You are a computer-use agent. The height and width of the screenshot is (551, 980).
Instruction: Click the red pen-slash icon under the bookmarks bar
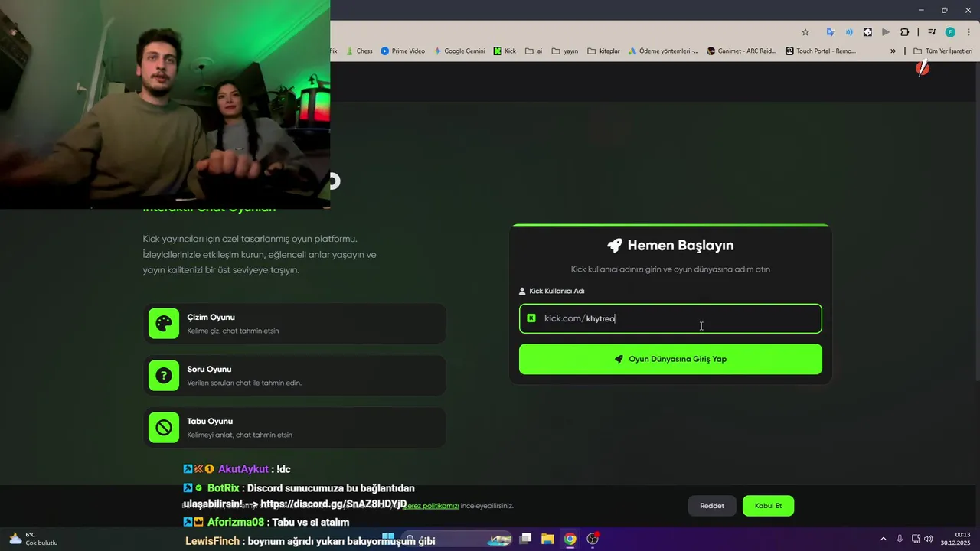coord(923,69)
